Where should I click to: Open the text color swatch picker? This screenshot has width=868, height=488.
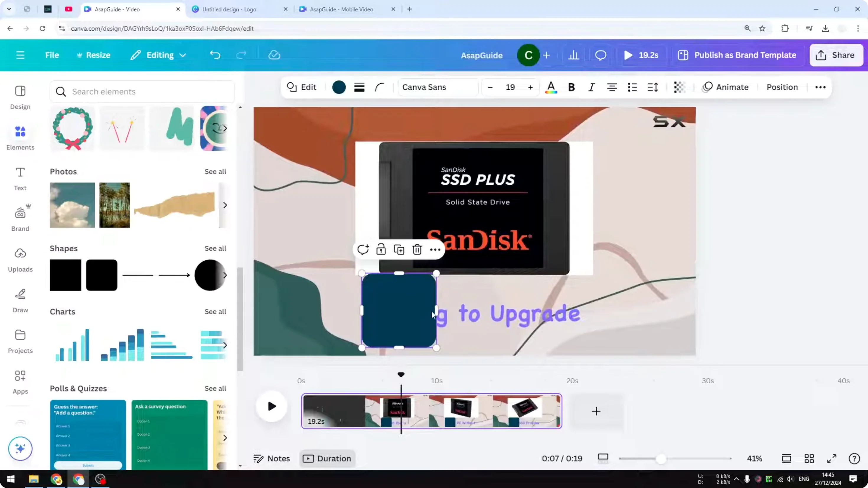[551, 87]
